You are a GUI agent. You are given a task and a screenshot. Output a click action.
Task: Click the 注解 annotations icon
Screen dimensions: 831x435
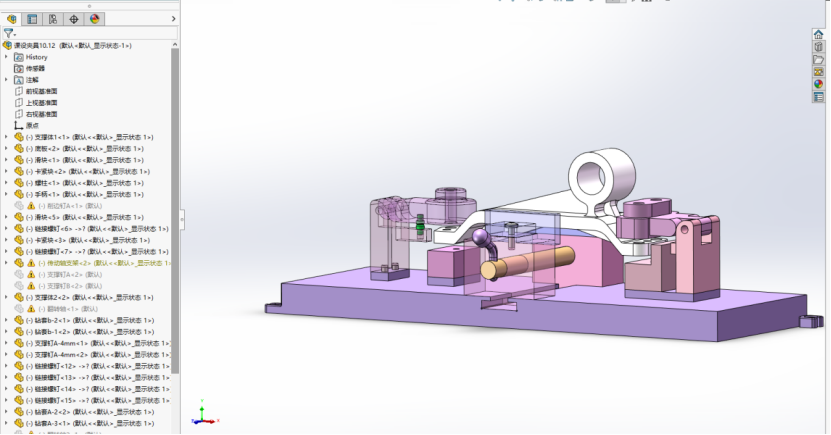point(19,80)
